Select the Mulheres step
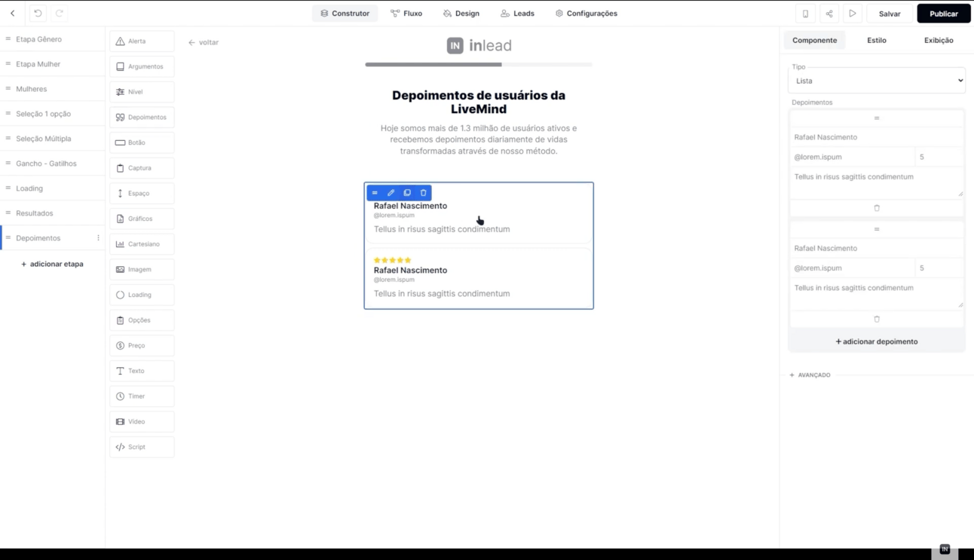This screenshot has height=560, width=974. (53, 89)
